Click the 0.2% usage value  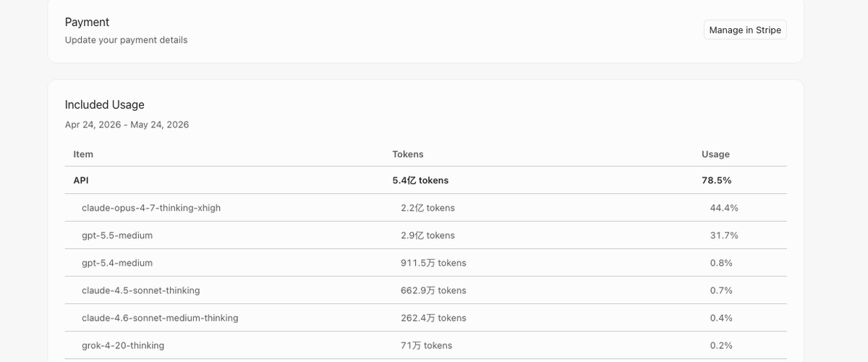(721, 345)
